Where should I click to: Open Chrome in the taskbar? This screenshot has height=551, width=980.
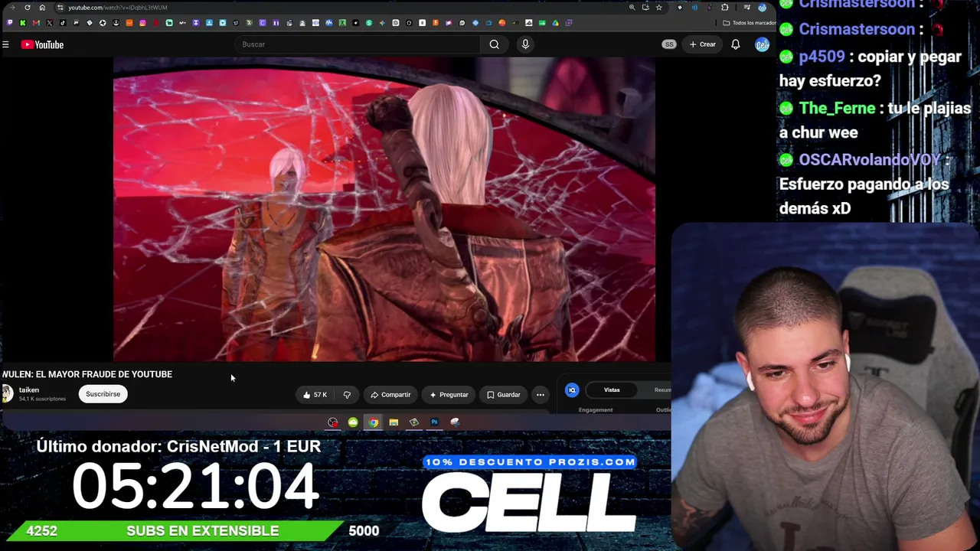[x=373, y=422]
